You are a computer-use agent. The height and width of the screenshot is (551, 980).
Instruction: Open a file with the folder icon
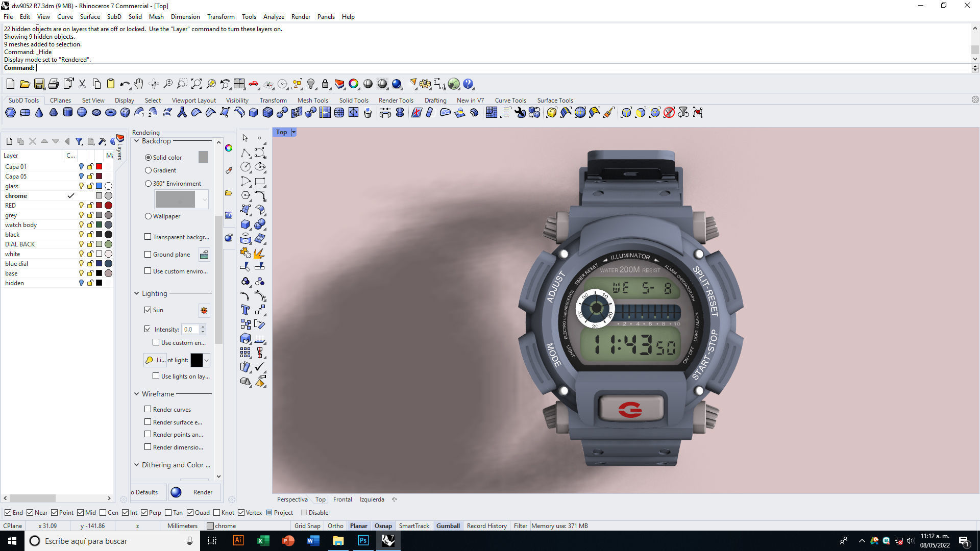[x=24, y=84]
